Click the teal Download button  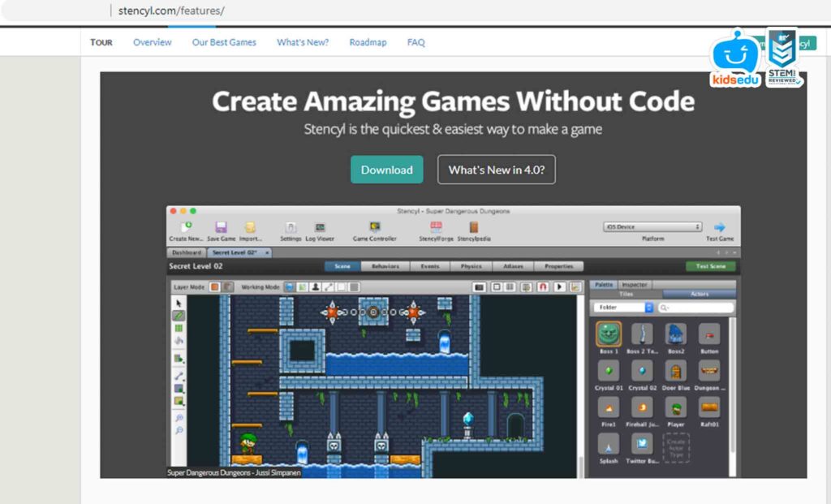coord(386,170)
